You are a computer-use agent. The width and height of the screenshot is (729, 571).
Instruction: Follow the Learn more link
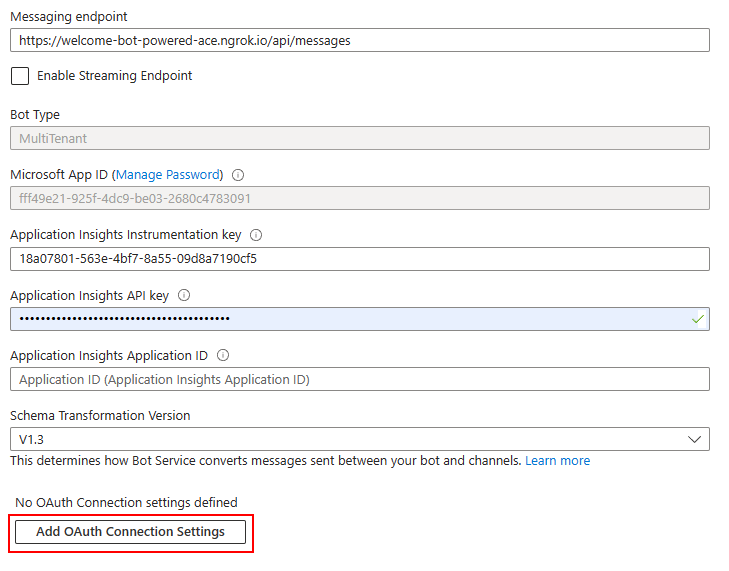pyautogui.click(x=557, y=461)
